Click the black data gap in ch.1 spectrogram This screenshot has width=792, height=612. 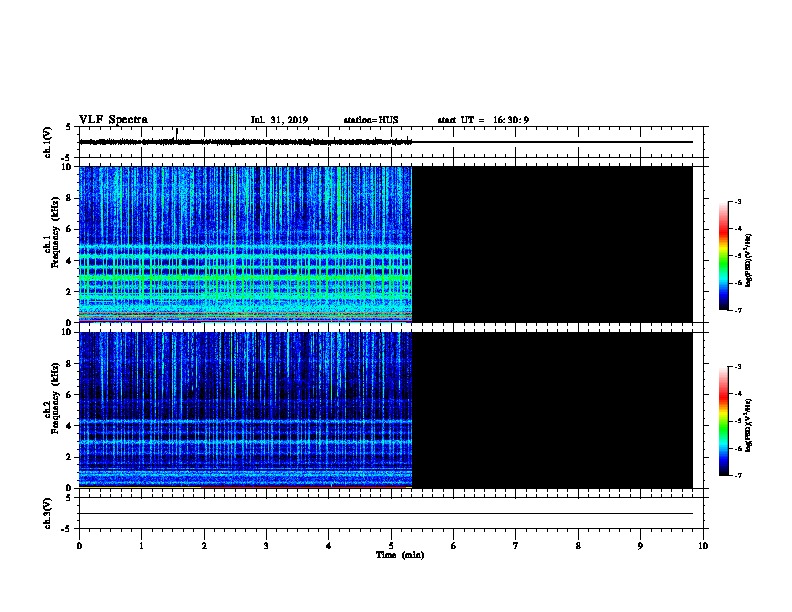552,244
